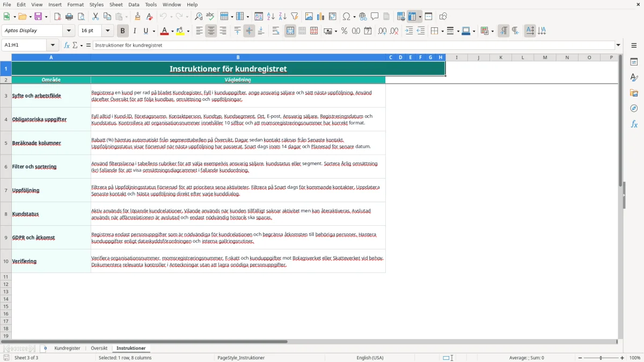The height and width of the screenshot is (362, 644).
Task: Switch to the Kundregister sheet tab
Action: (67, 349)
